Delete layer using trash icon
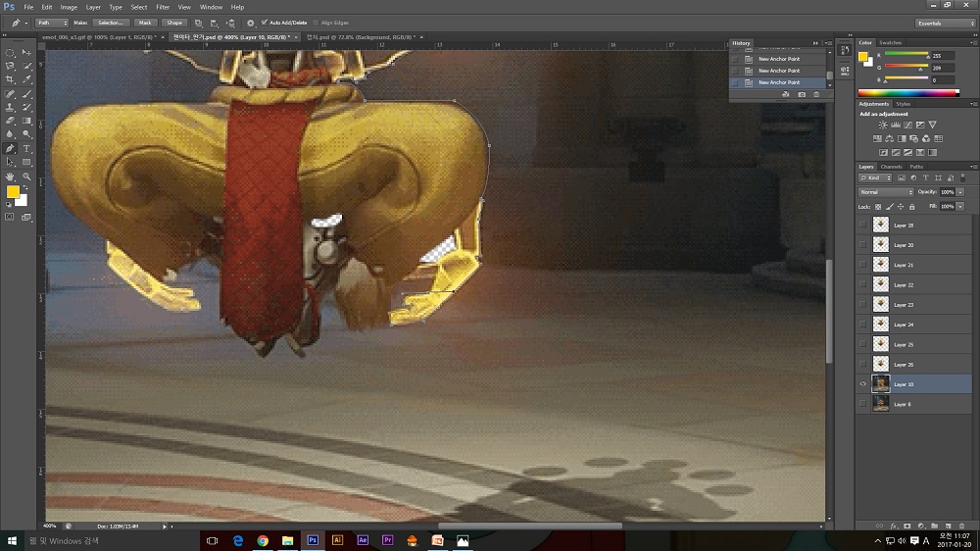 962,526
